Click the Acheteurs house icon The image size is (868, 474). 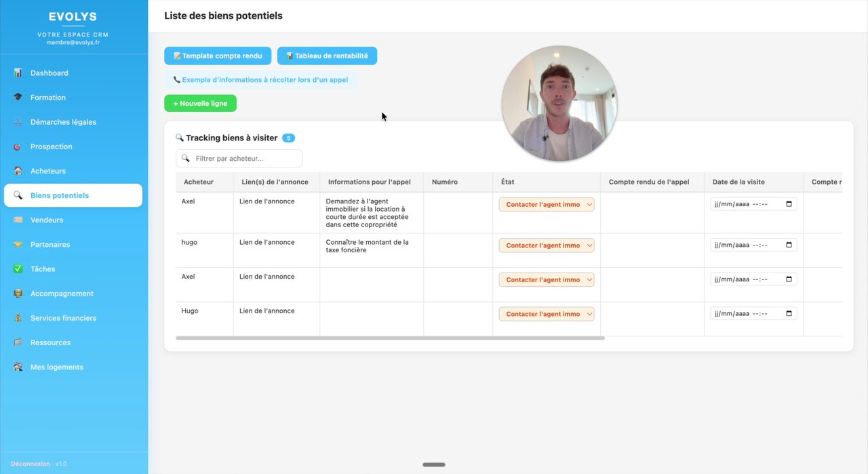[18, 171]
